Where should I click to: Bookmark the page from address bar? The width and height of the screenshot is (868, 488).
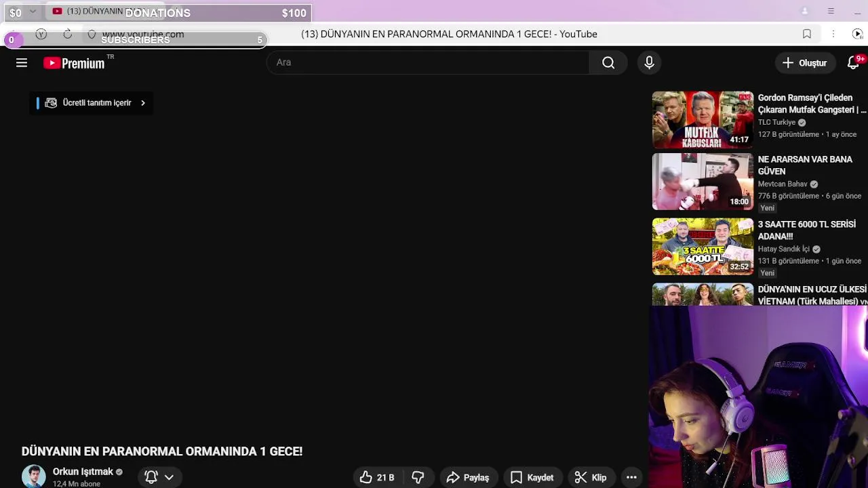pos(807,34)
